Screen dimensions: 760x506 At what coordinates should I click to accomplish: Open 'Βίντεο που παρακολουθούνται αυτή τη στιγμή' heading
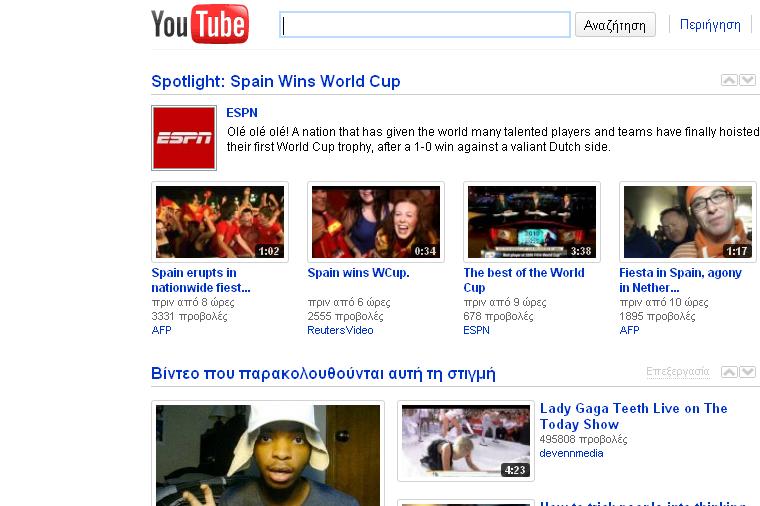click(x=323, y=373)
